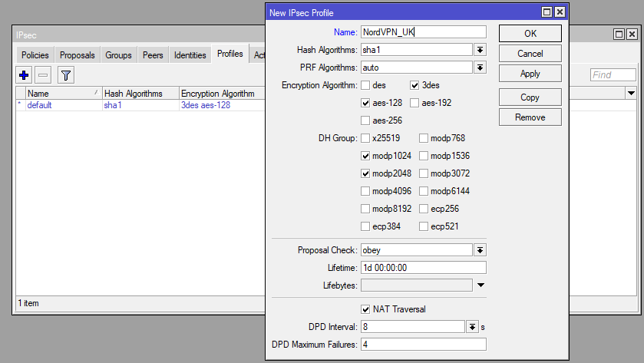This screenshot has width=644, height=363.
Task: Enable the aes-192 encryption checkbox
Action: [414, 103]
